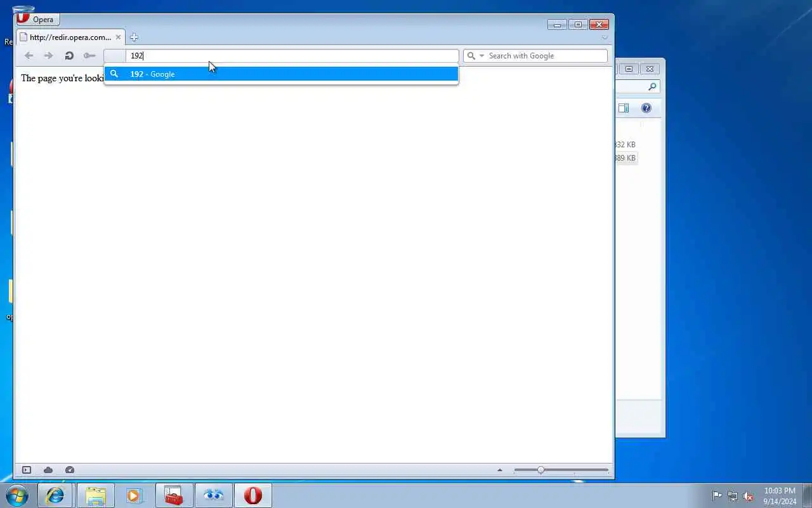Viewport: 812px width, 508px height.
Task: Open Action Center flag in system tray
Action: point(717,496)
